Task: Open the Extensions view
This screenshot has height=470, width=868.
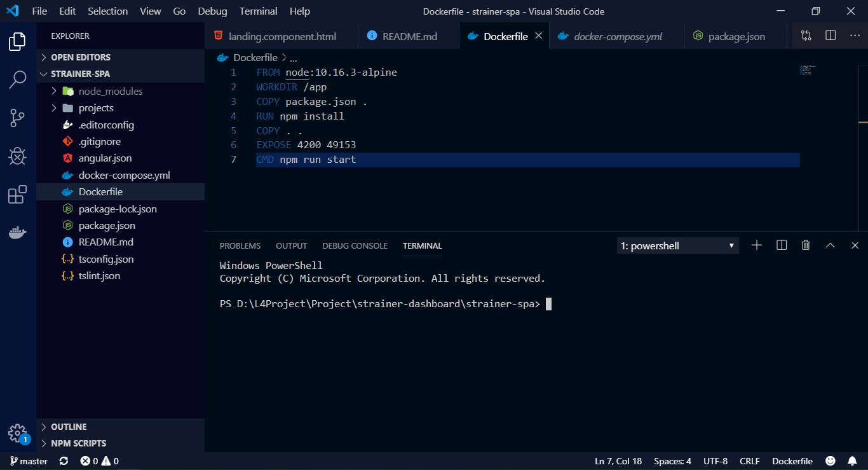Action: pos(17,195)
